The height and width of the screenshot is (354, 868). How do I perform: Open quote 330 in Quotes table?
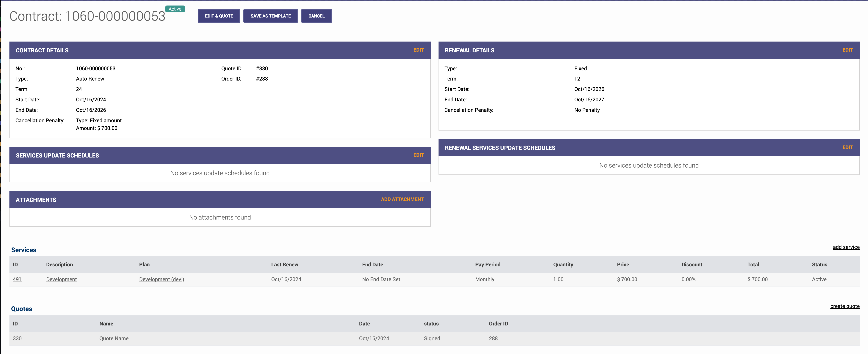17,338
